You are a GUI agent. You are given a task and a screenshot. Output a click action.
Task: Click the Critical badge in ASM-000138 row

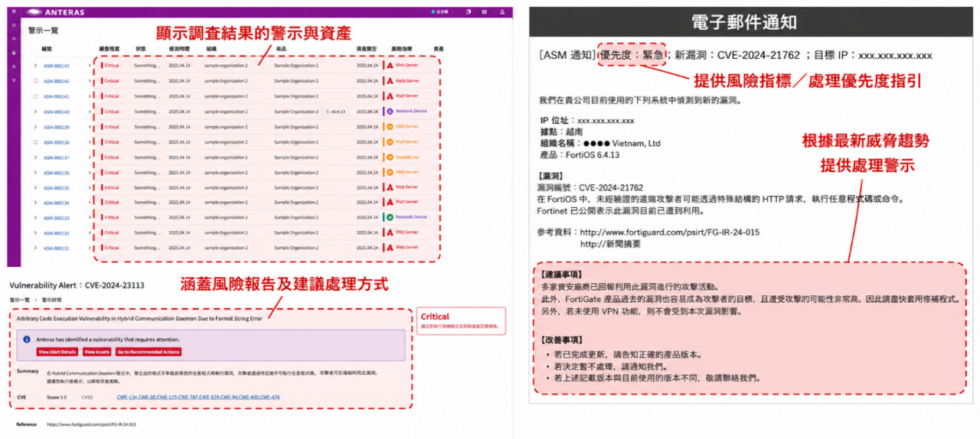(111, 142)
